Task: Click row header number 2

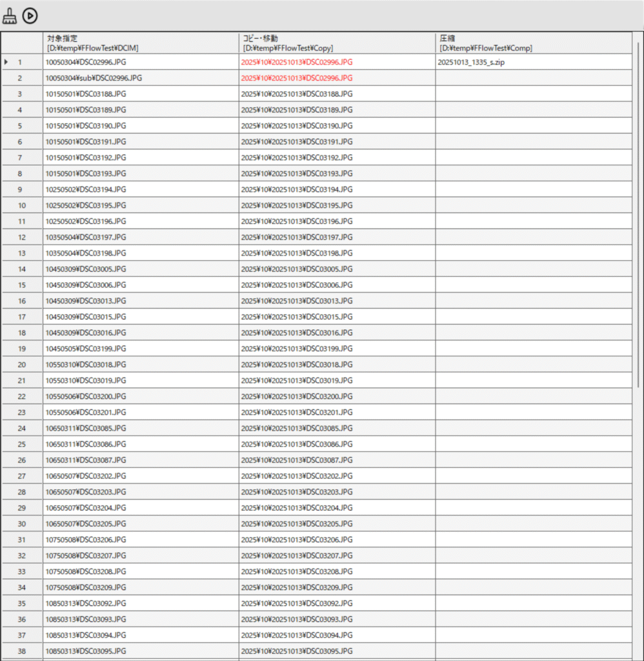Action: point(21,78)
